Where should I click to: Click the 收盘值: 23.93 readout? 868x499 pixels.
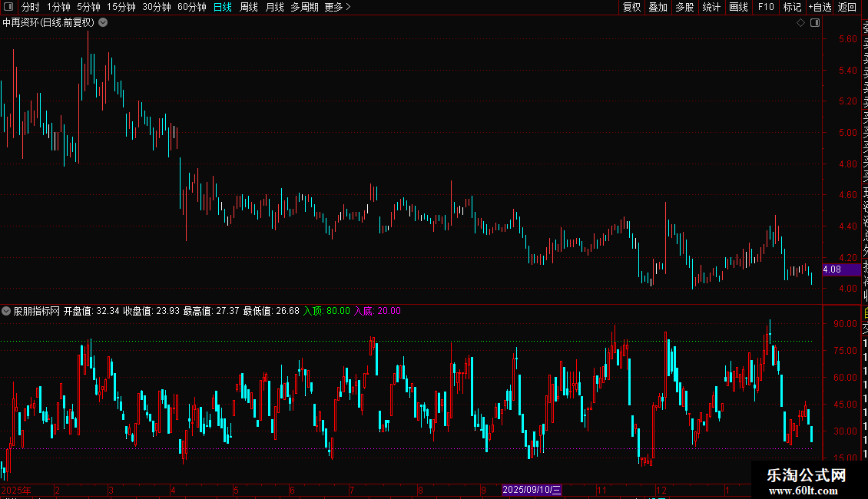(x=151, y=311)
